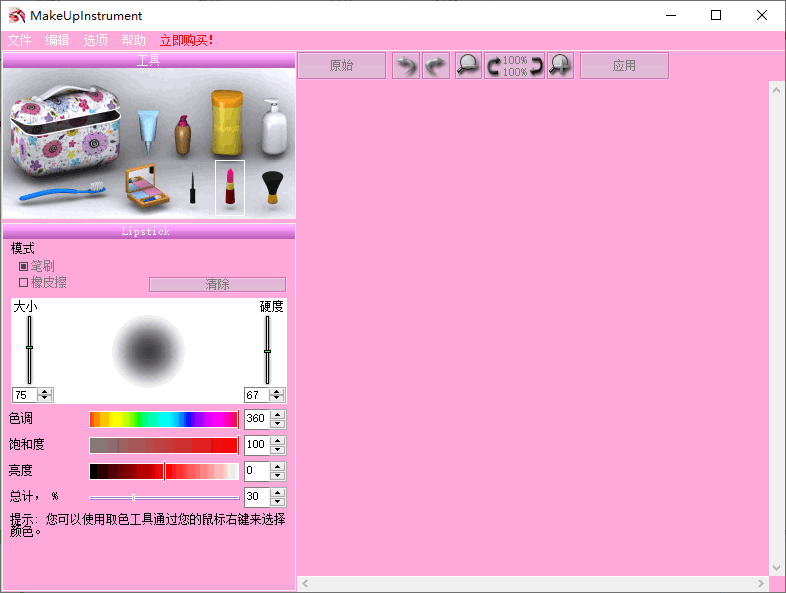Increase the 总计 % value
The height and width of the screenshot is (593, 786).
278,492
